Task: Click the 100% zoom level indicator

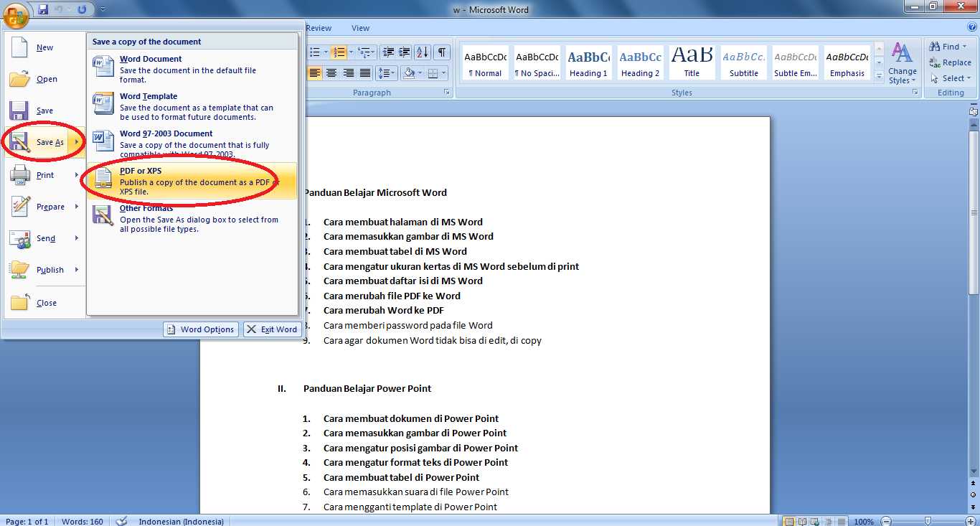Action: click(864, 522)
